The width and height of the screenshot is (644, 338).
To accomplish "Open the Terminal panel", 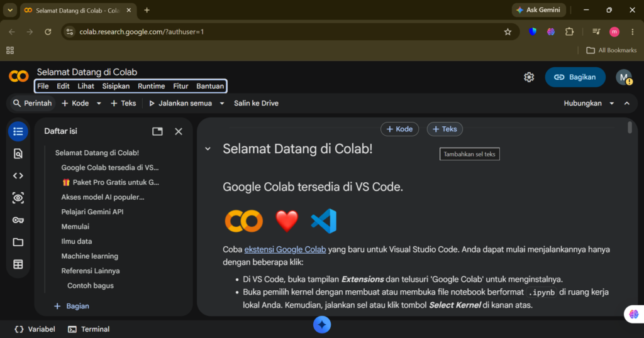I will click(x=89, y=329).
